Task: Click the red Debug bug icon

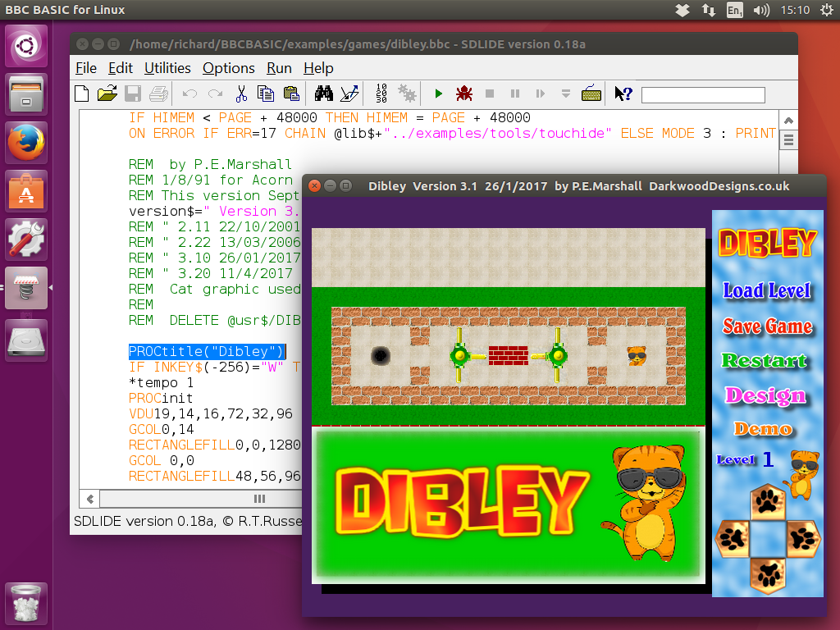Action: pyautogui.click(x=463, y=94)
